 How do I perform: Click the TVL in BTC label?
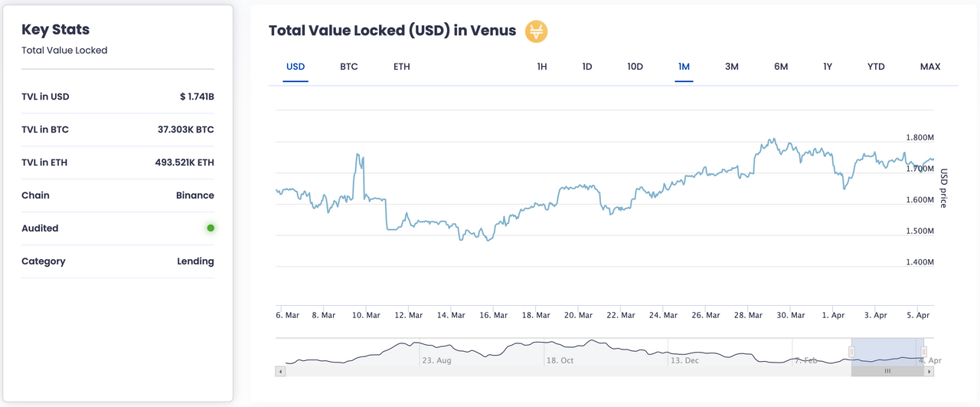45,130
